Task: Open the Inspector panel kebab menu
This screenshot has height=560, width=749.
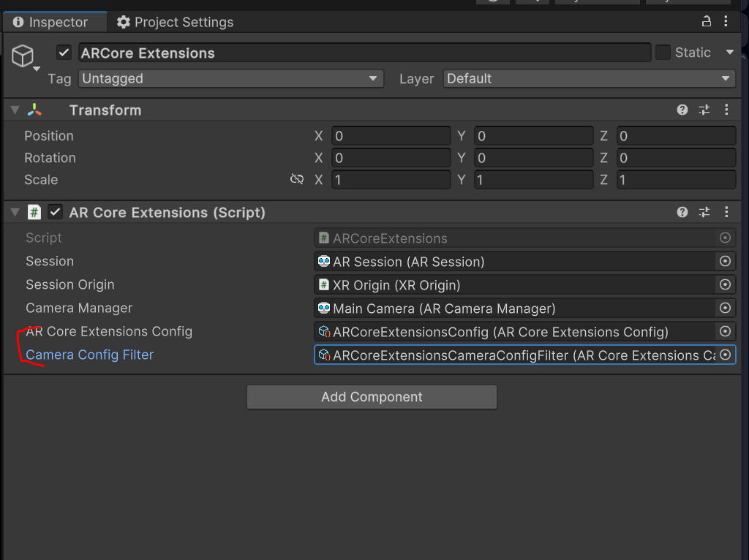Action: [726, 21]
